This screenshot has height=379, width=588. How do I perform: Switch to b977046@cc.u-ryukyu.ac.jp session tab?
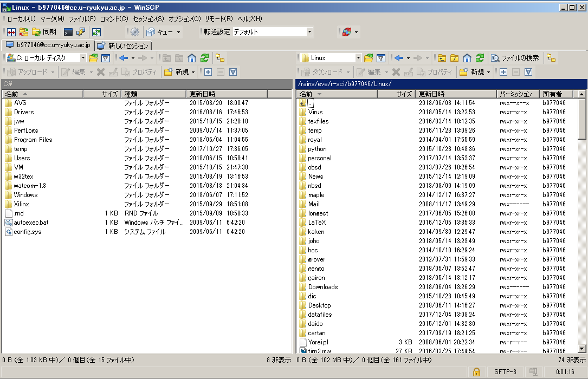[48, 45]
